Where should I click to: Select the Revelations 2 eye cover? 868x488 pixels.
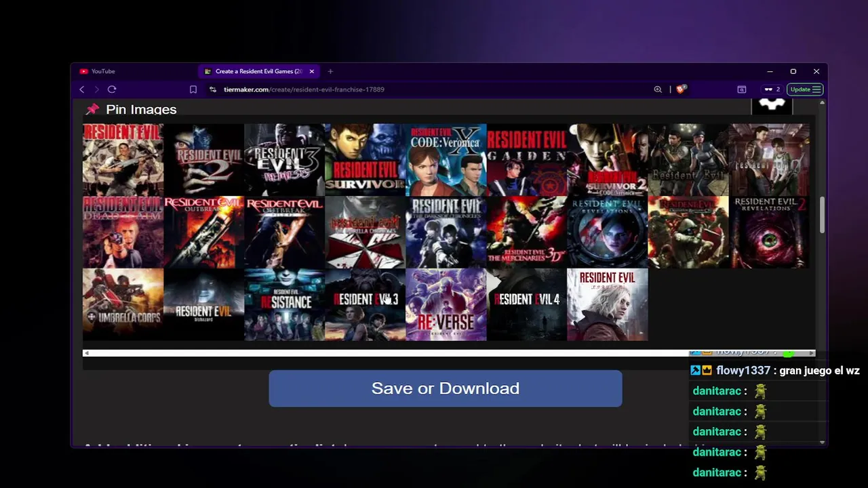tap(768, 232)
